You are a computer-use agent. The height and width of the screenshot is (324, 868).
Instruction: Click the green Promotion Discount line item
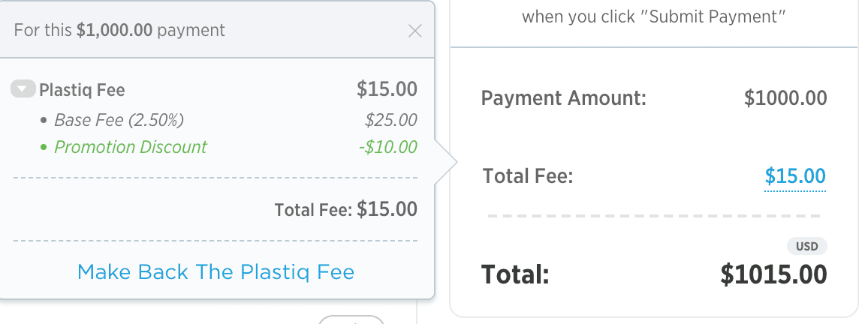131,147
